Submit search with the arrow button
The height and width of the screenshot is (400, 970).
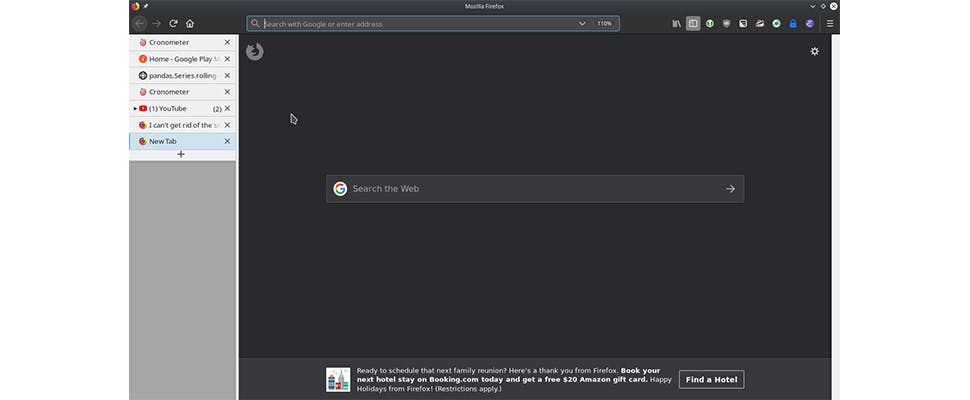click(x=731, y=189)
